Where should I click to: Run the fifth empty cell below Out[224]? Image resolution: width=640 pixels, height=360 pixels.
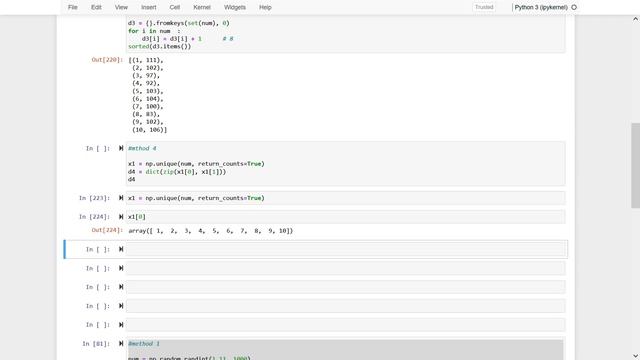point(121,324)
